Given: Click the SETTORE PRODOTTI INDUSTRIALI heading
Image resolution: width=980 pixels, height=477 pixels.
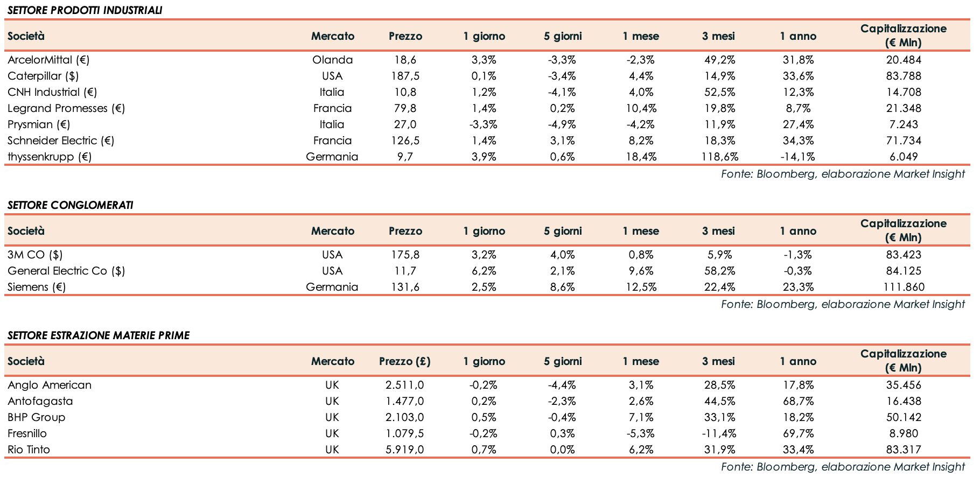Looking at the screenshot, I should pyautogui.click(x=85, y=10).
